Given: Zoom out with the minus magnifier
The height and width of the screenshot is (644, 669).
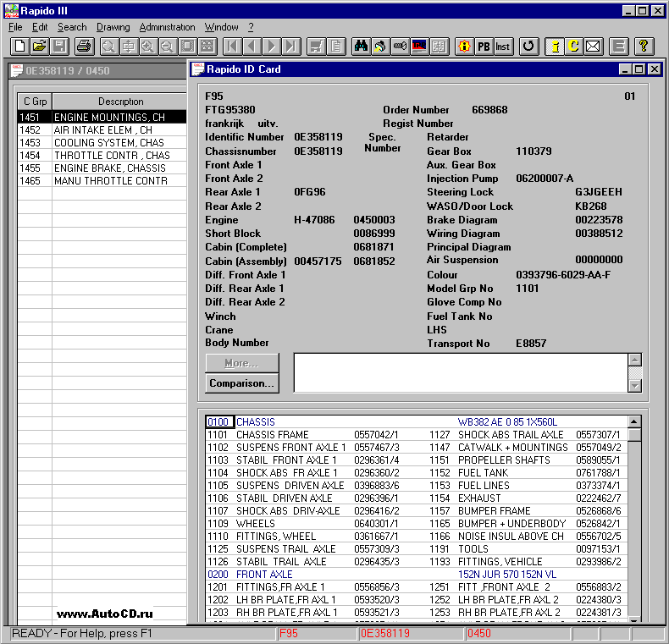Looking at the screenshot, I should 168,46.
